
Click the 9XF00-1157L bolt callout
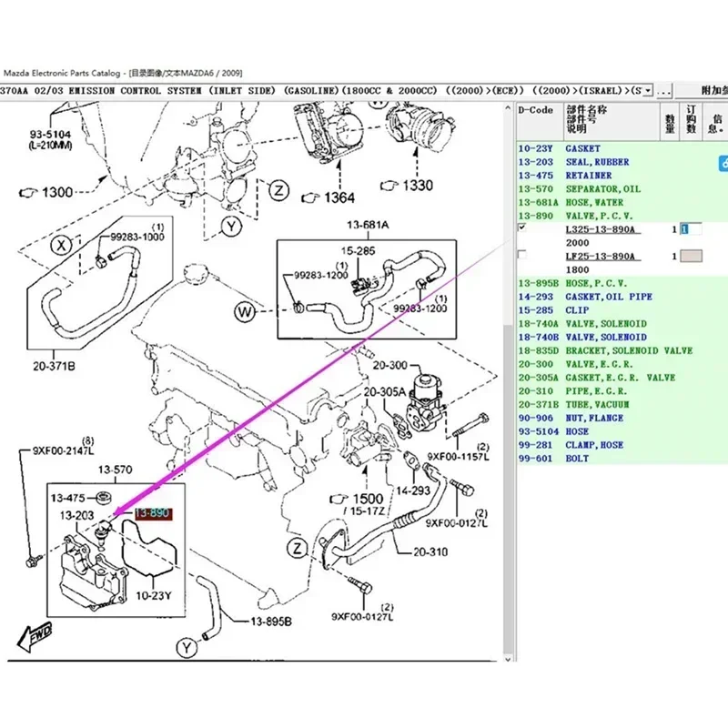click(459, 457)
